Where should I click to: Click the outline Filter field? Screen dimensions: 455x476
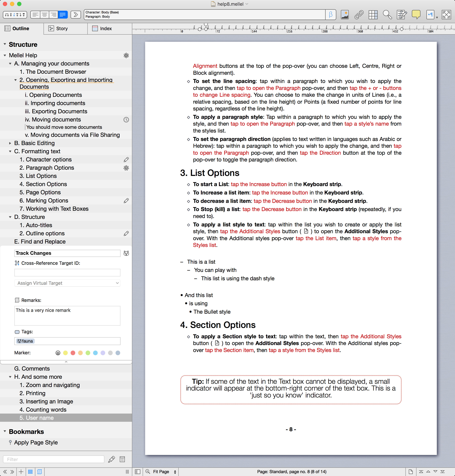(53, 459)
